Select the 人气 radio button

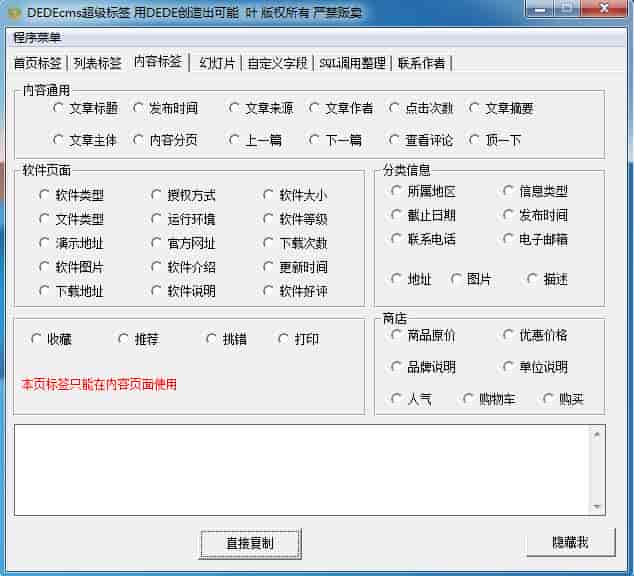point(411,399)
